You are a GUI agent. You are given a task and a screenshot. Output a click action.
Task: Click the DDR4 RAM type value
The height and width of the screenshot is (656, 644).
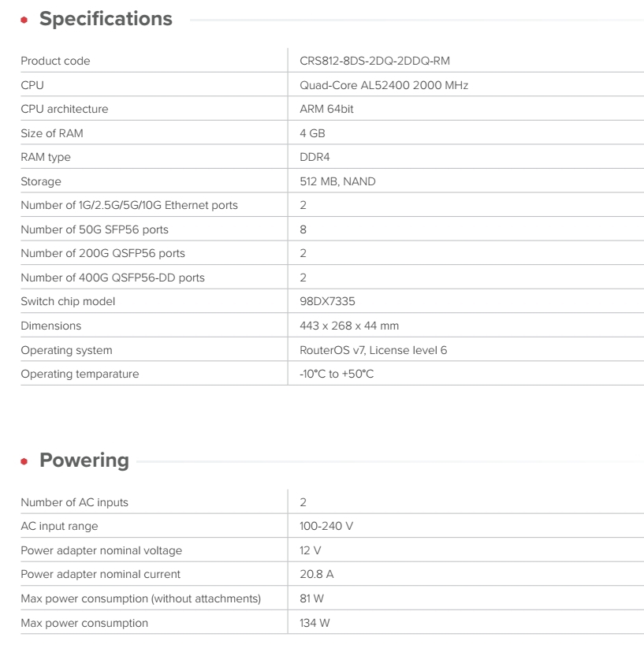pos(315,157)
